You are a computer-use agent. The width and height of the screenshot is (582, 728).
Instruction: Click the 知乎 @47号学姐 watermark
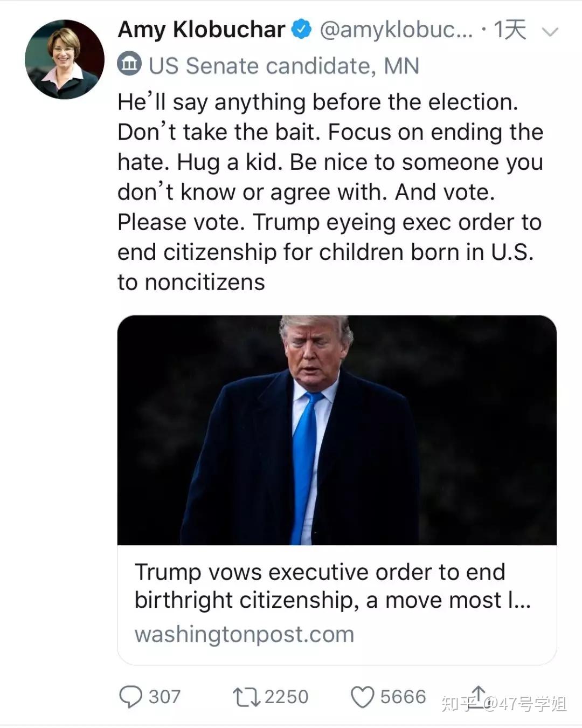point(504,703)
